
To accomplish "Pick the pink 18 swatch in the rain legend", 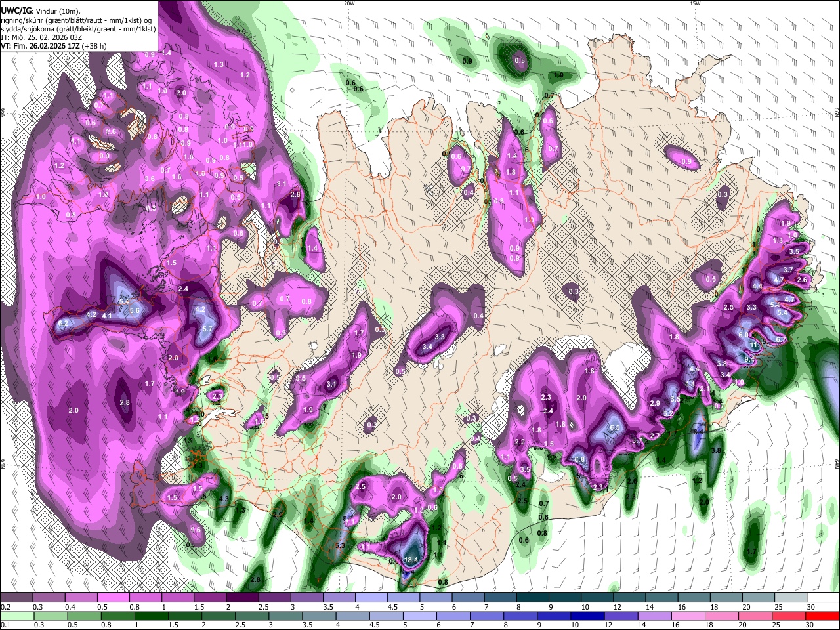I will pyautogui.click(x=722, y=616).
